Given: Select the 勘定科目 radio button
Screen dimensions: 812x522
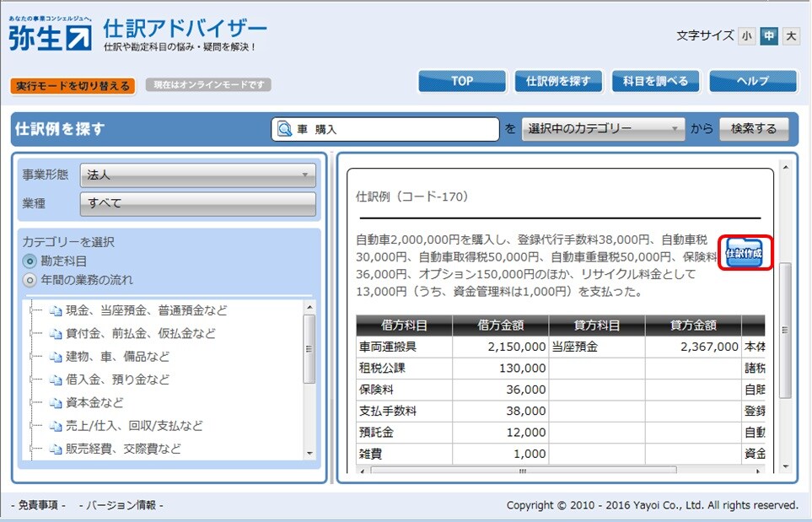Looking at the screenshot, I should 30,261.
